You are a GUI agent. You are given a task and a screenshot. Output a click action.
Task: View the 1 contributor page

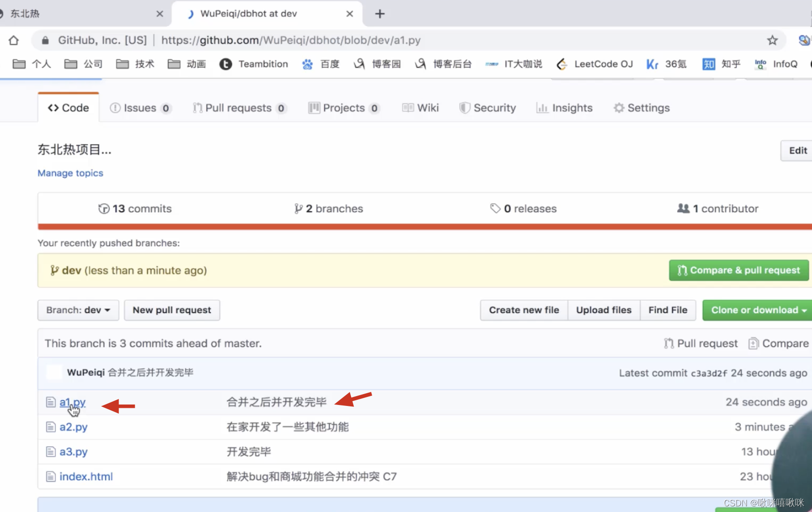[717, 208]
